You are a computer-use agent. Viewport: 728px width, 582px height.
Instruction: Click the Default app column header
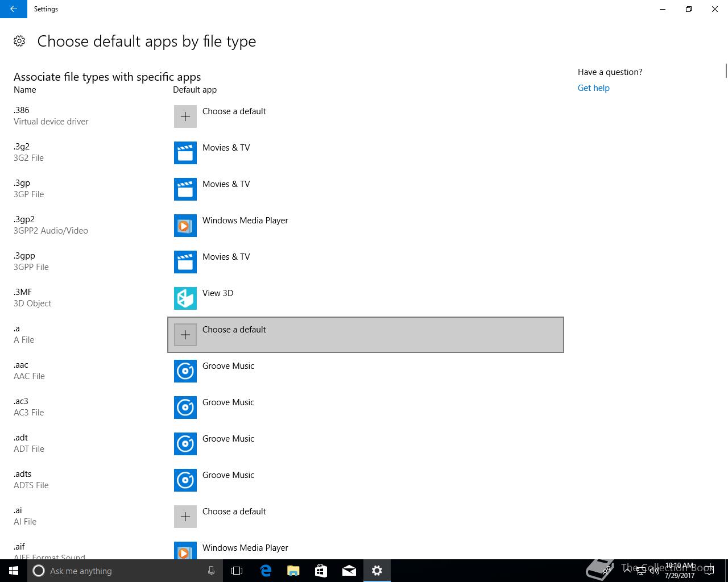coord(195,90)
